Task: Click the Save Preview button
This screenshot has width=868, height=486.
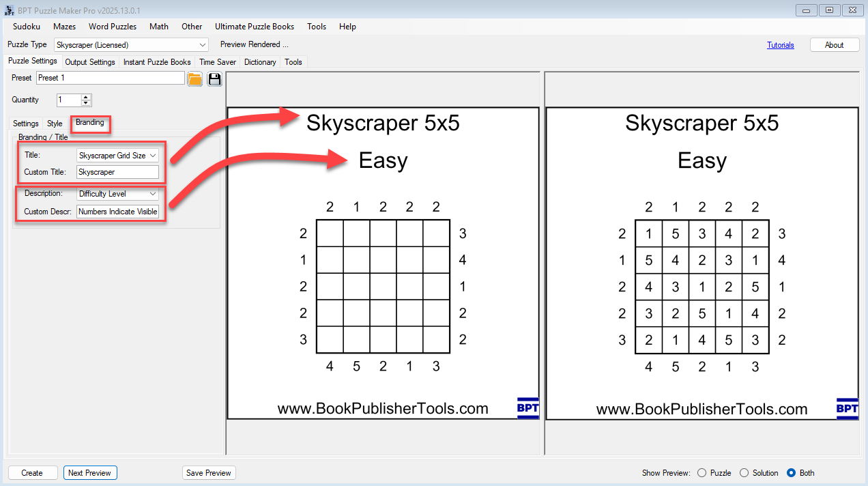Action: tap(209, 473)
